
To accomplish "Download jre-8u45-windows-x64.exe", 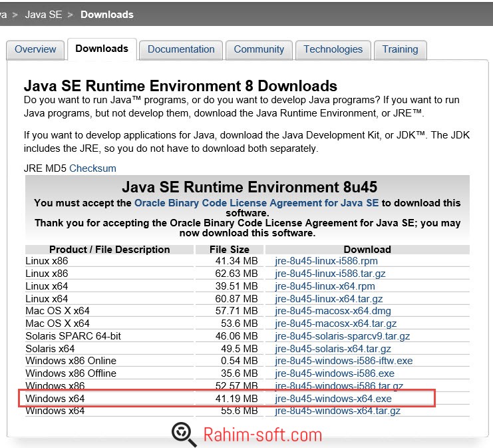I will [x=333, y=399].
